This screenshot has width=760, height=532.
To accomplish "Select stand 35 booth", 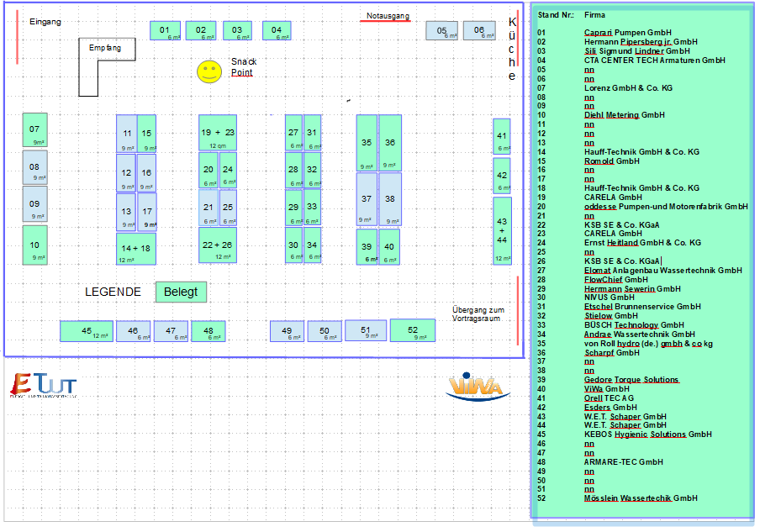I will point(367,143).
